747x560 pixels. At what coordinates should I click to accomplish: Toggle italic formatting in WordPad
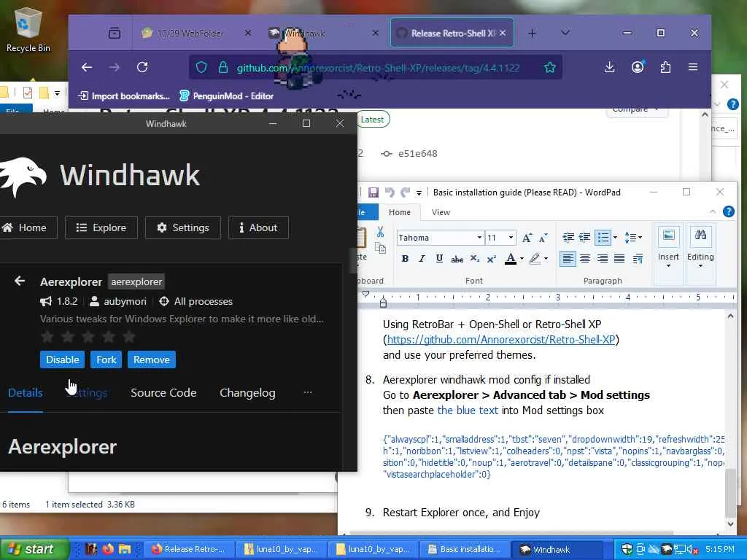point(422,259)
